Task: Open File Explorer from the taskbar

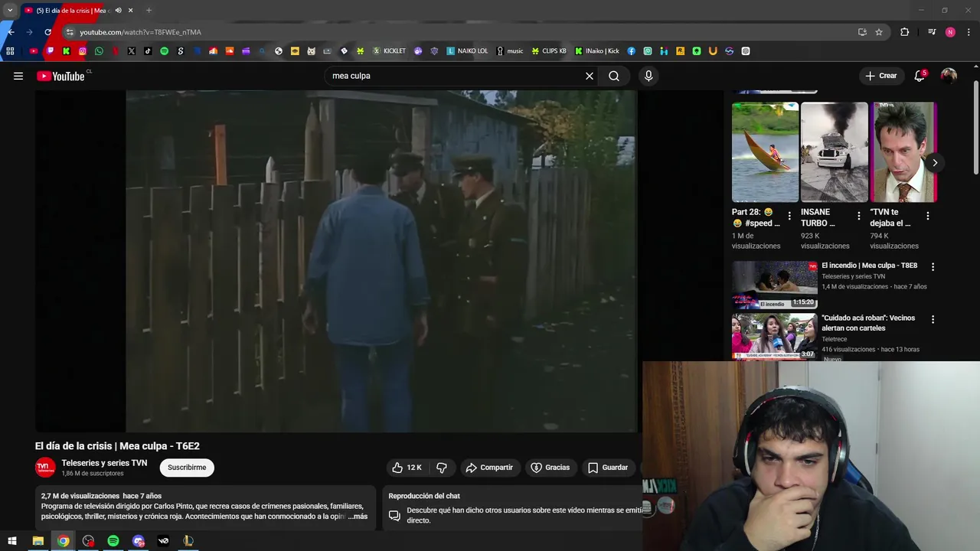Action: 38,541
